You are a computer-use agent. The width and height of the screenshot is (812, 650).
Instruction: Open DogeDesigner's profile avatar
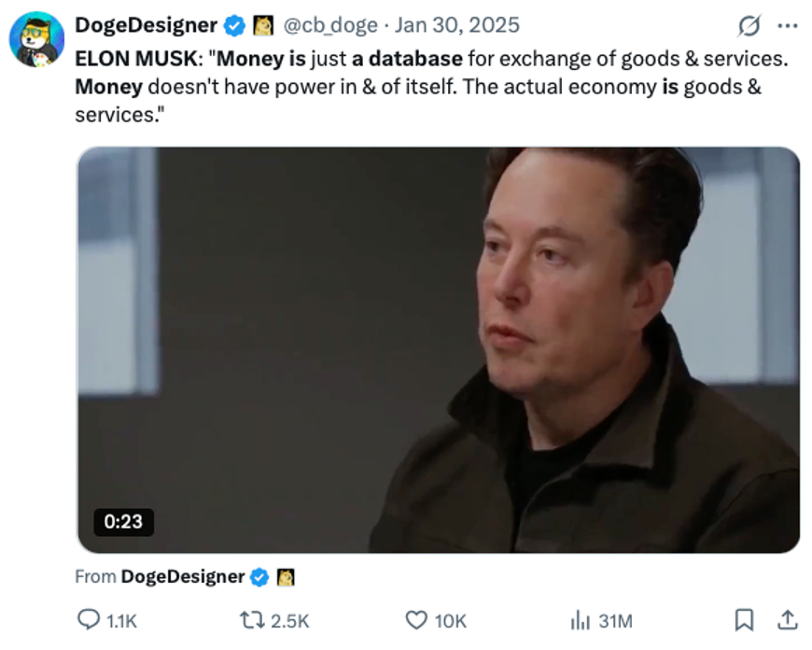[36, 39]
